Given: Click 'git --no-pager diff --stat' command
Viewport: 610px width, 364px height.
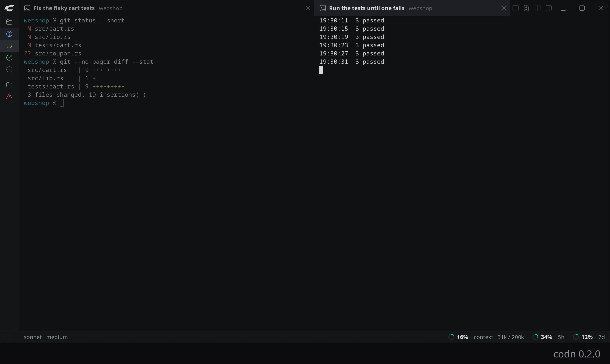Looking at the screenshot, I should pos(107,62).
